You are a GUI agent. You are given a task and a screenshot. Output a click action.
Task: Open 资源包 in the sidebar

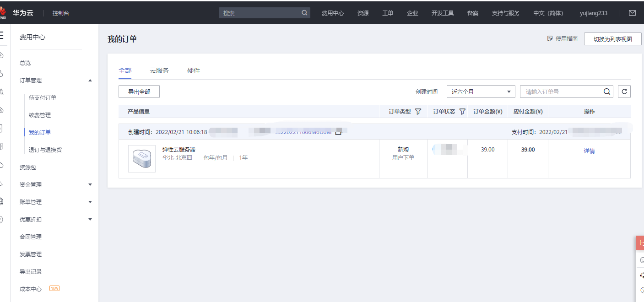tap(27, 167)
